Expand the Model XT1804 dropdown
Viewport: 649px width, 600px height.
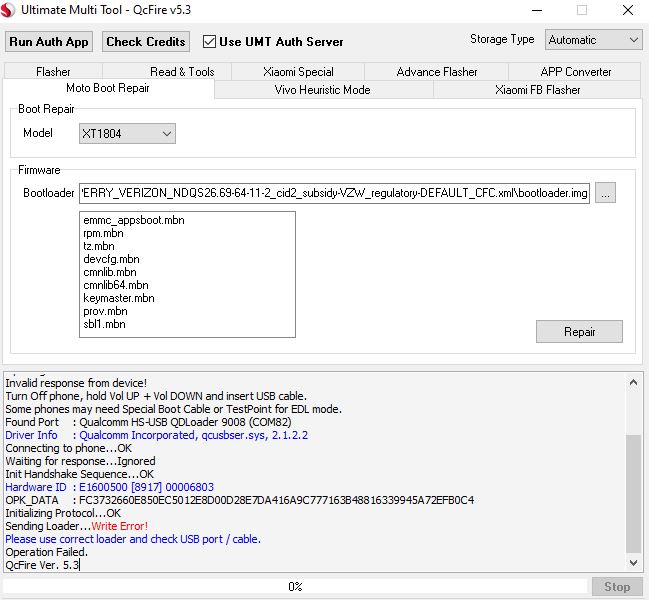127,134
